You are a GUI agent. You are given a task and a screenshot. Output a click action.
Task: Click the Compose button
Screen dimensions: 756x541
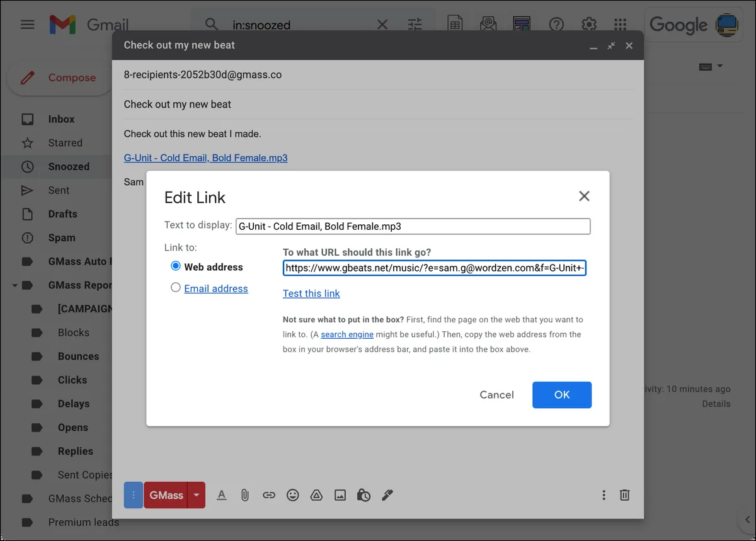(x=60, y=78)
